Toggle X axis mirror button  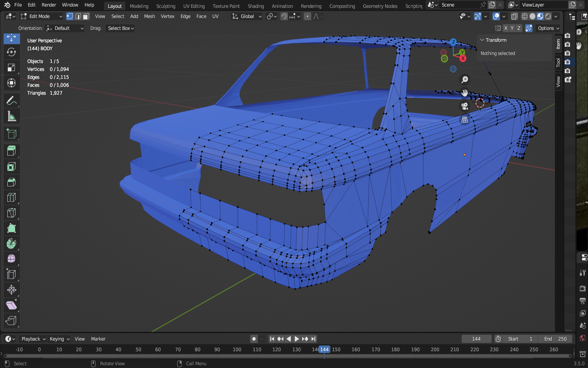coord(506,28)
